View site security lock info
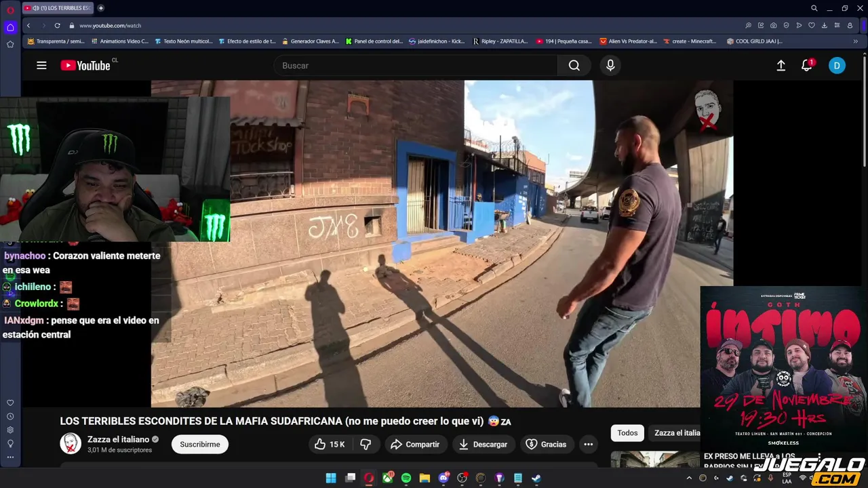The image size is (868, 488). tap(71, 26)
